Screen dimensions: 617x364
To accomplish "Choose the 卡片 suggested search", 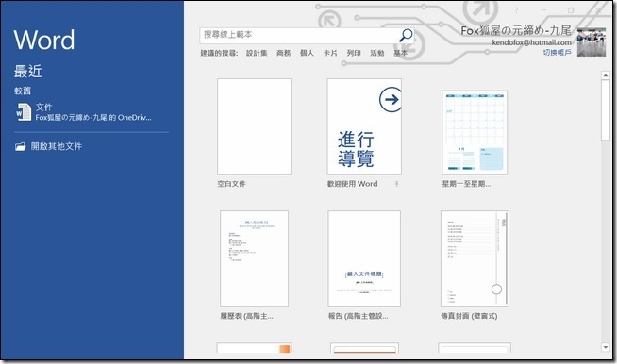I will point(330,53).
